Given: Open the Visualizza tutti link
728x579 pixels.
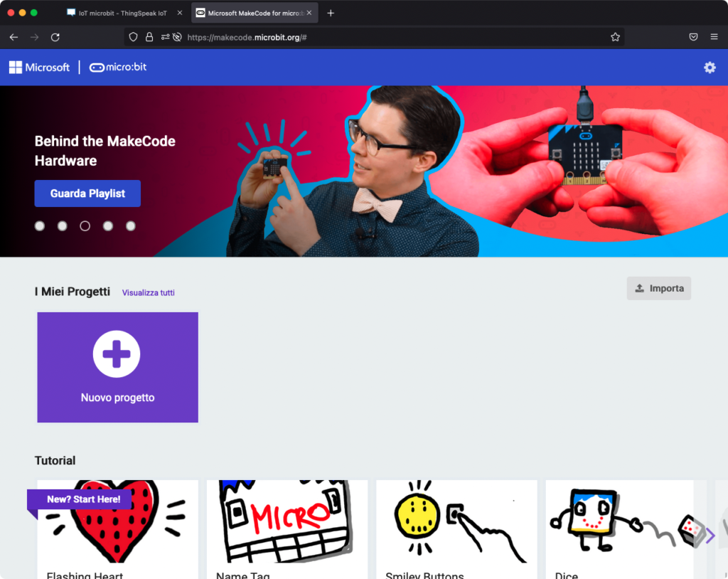Looking at the screenshot, I should pyautogui.click(x=148, y=292).
